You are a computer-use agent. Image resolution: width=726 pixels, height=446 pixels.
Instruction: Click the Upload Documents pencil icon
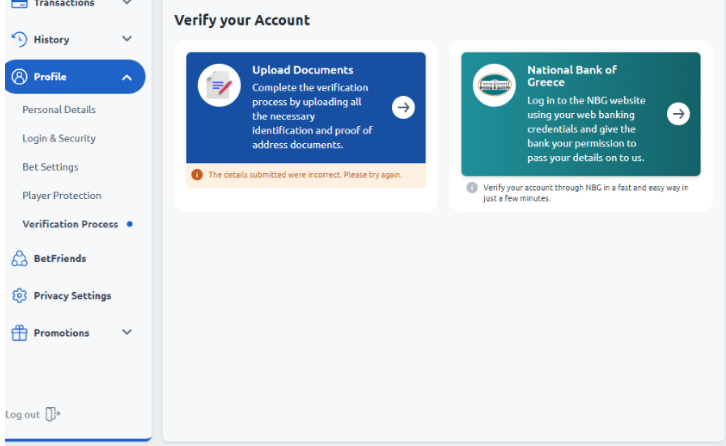coord(219,86)
